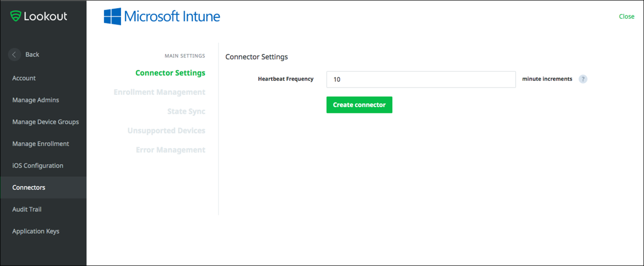Click the Back navigation arrow icon
644x266 pixels.
[14, 54]
